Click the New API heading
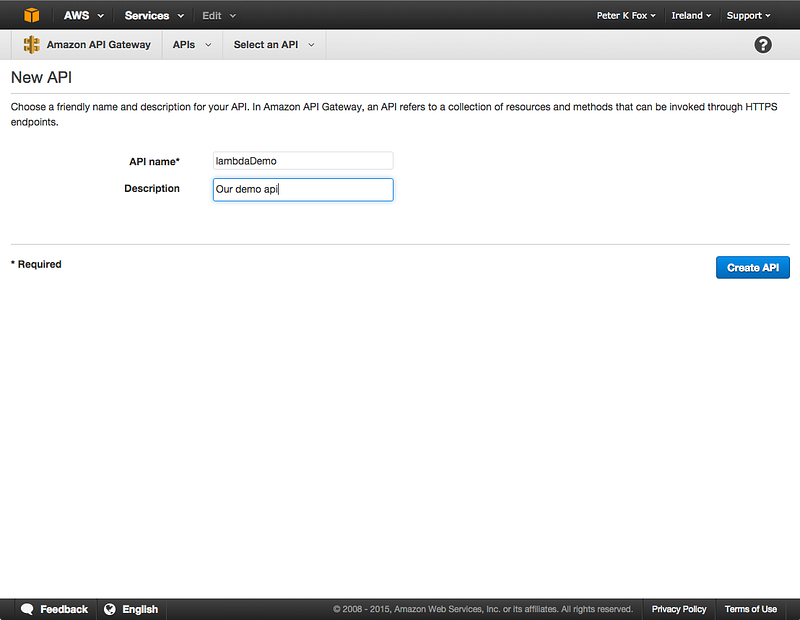Screen dimensions: 800x620 41,78
